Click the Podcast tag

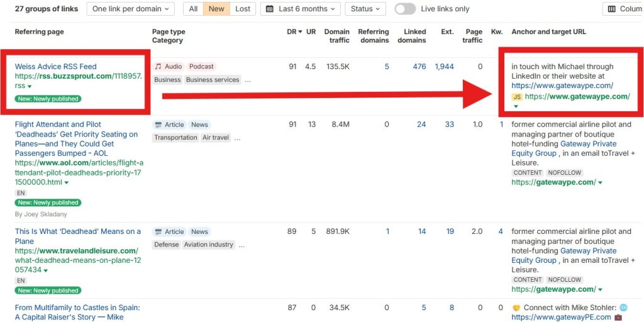tap(201, 67)
